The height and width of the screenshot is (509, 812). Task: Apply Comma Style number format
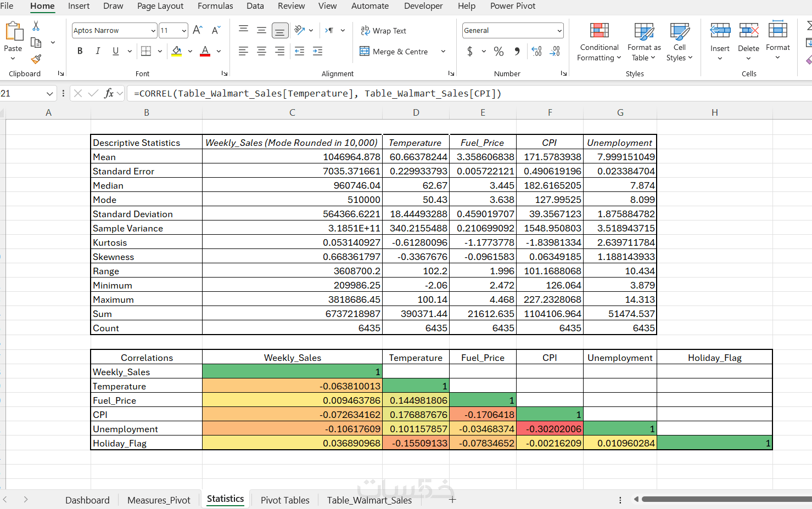(517, 51)
